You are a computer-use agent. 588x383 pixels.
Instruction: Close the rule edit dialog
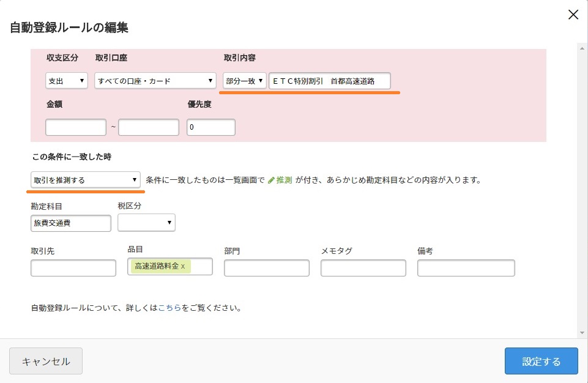point(573,15)
